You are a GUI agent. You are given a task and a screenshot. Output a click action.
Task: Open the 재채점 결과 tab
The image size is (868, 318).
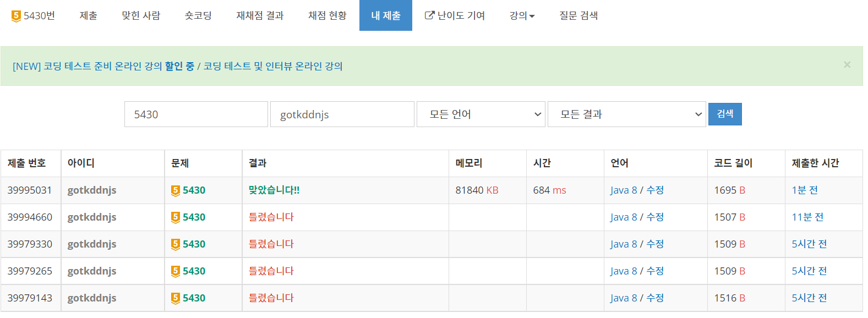[x=260, y=15]
